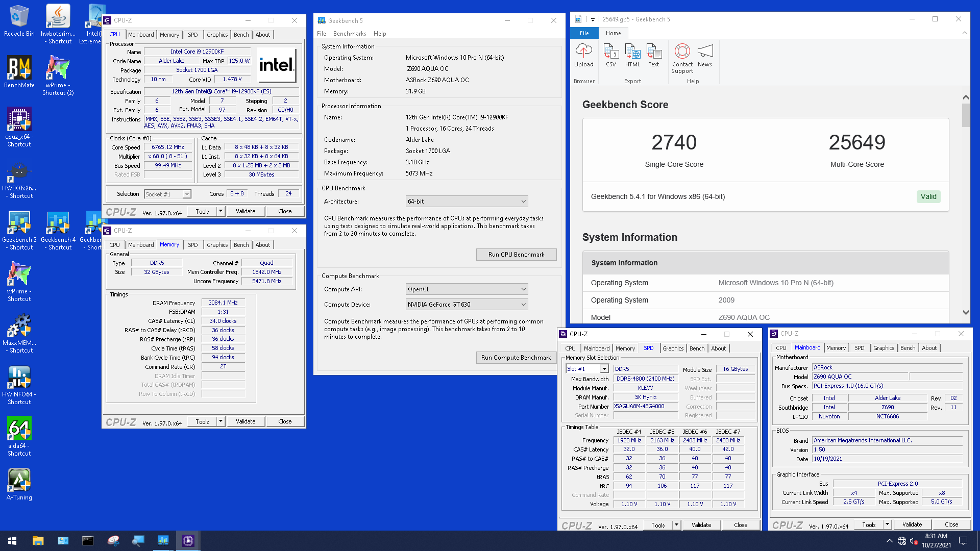Click Close in CPU-Z Mainboard window

(x=951, y=524)
